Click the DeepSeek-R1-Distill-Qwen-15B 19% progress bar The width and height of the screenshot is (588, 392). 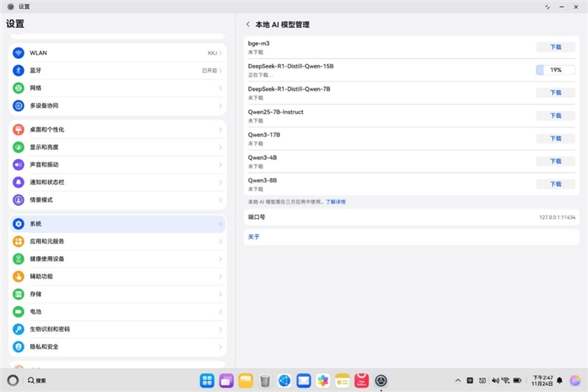coord(556,70)
